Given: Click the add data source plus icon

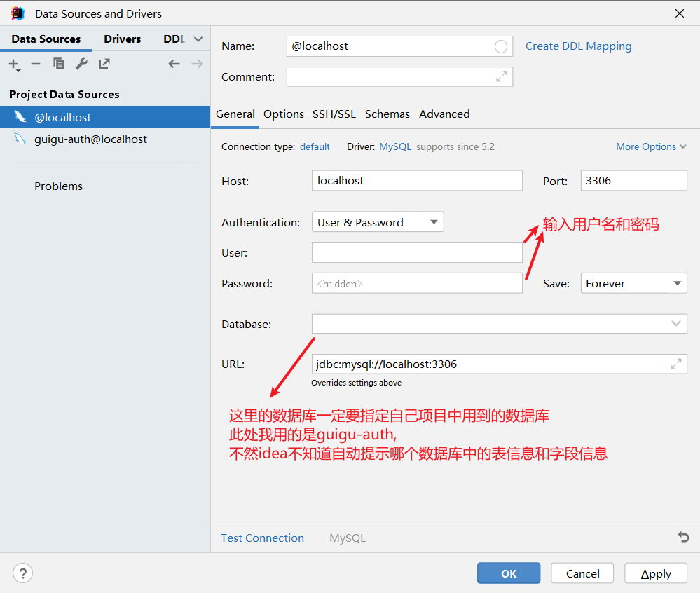Looking at the screenshot, I should coord(13,64).
